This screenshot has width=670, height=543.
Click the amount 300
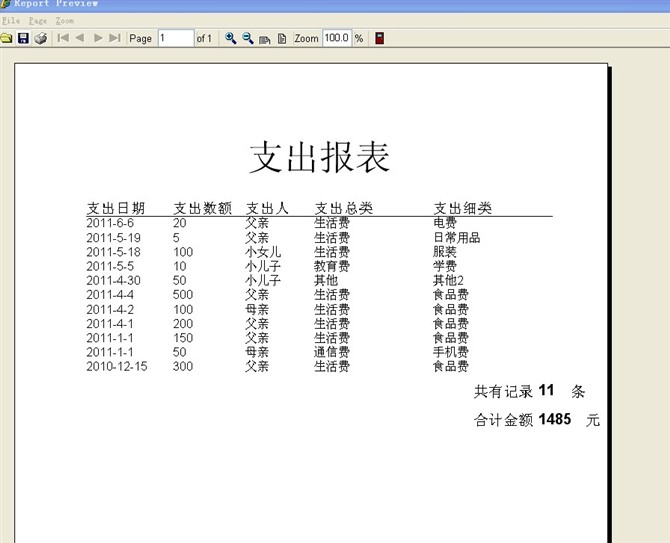(x=183, y=367)
